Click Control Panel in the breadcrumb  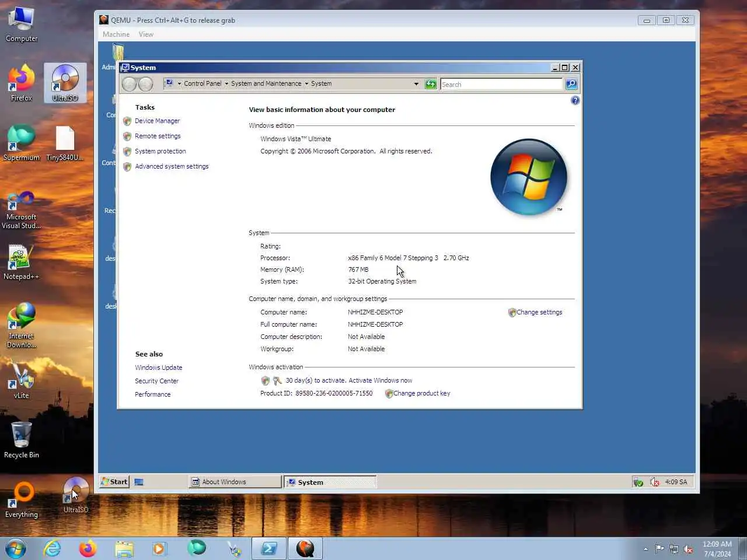pos(203,83)
